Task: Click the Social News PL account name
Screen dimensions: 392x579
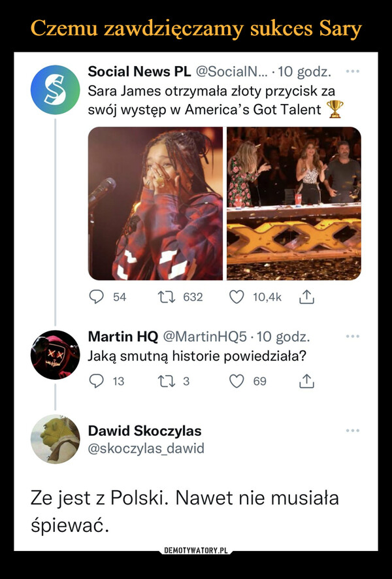Action: click(x=139, y=71)
